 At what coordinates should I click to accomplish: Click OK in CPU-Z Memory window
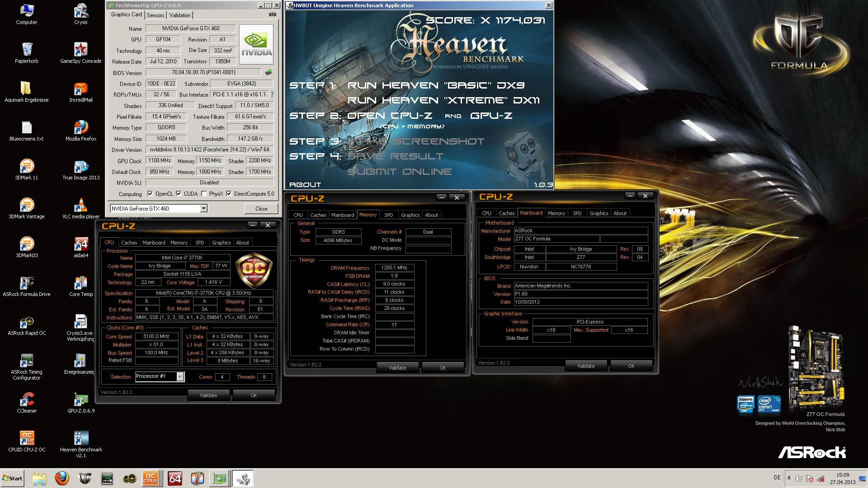(443, 368)
